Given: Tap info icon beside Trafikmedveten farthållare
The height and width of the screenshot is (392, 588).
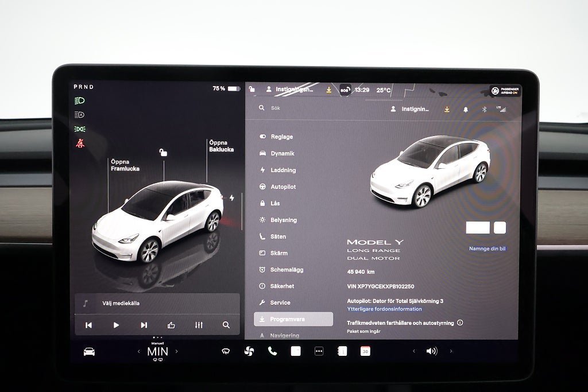Looking at the screenshot, I should click(x=460, y=323).
